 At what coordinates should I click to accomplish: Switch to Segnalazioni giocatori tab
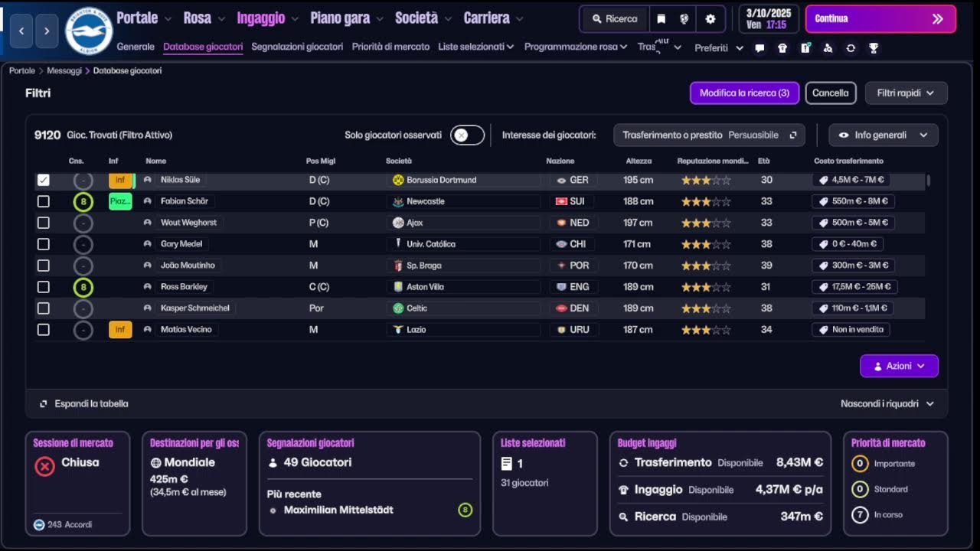297,47
